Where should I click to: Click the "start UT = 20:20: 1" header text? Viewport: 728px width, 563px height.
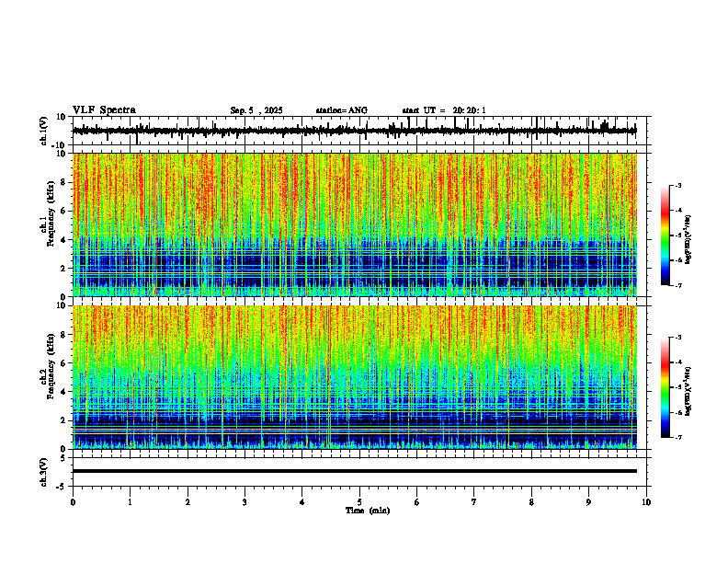[444, 110]
